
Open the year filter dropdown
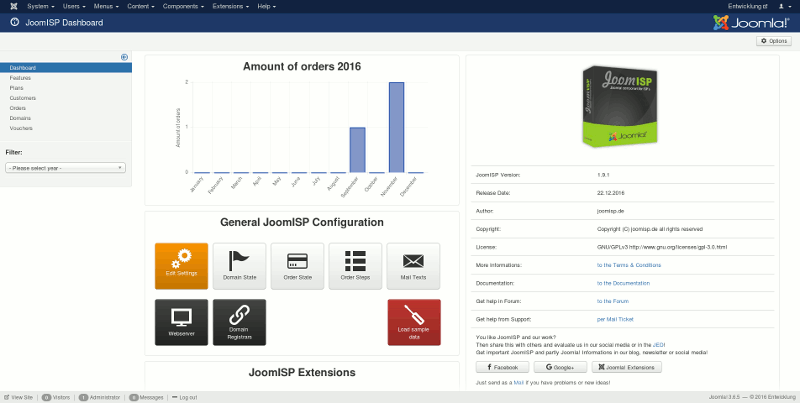coord(65,168)
